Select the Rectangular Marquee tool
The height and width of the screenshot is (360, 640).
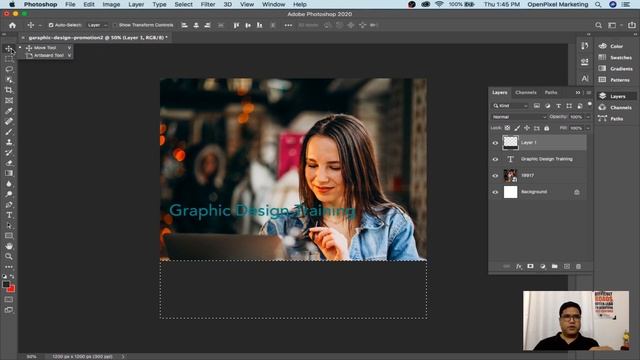coord(9,59)
